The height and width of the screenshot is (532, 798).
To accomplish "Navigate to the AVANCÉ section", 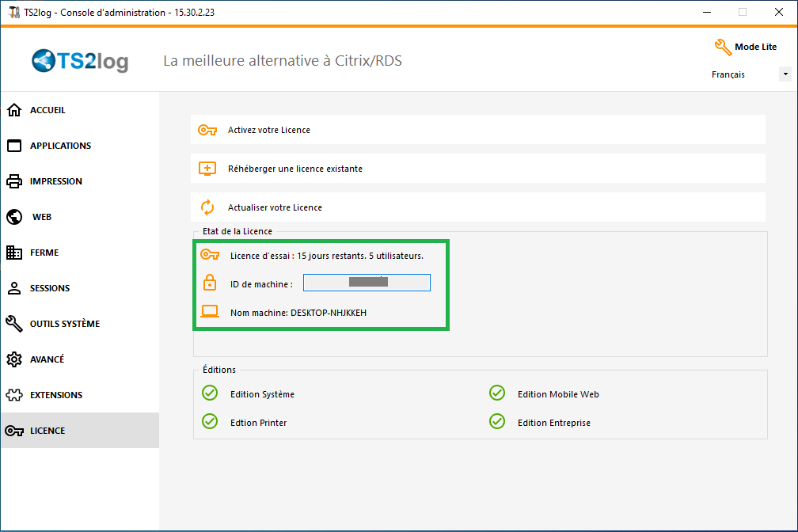I will coord(80,359).
